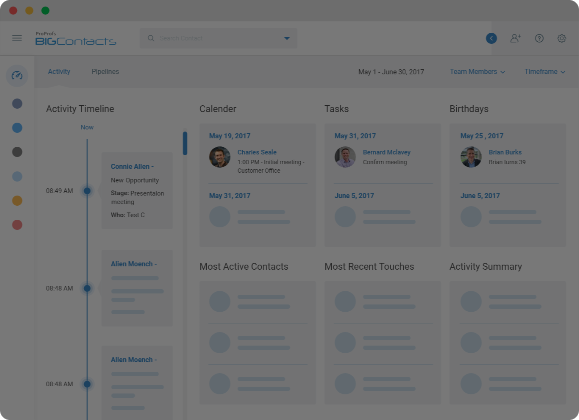579x420 pixels.
Task: Click the Stage: Presentation meeting text
Action: point(137,198)
